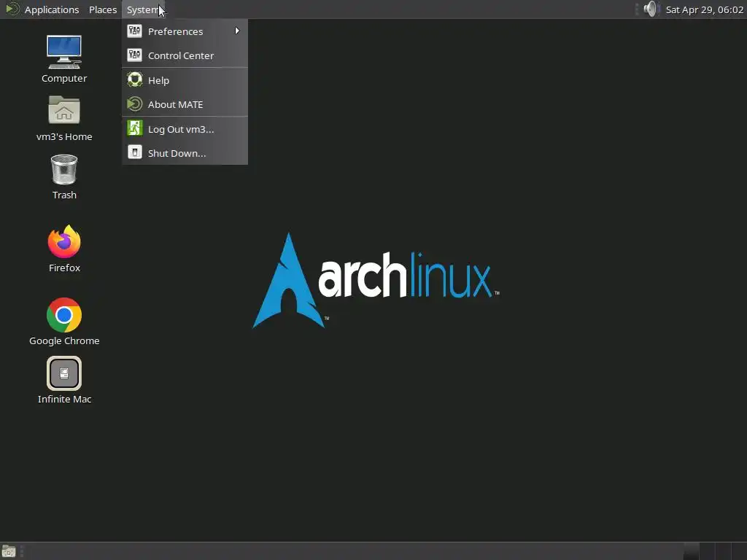
Task: Open the Places menu
Action: (x=103, y=9)
